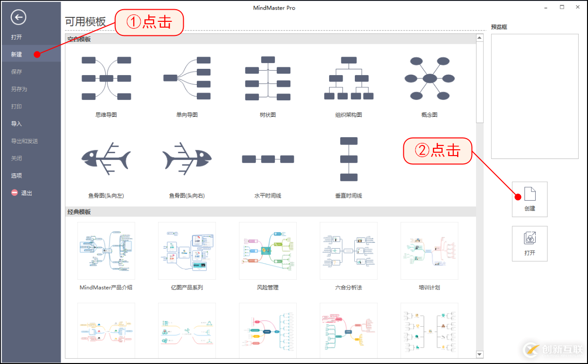Open the 亿图产品系列 template thumbnail
Screen dimensions: 588x364
187,251
